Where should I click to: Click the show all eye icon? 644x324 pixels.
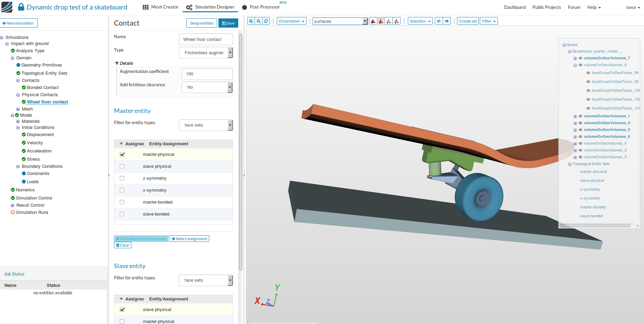click(x=447, y=21)
